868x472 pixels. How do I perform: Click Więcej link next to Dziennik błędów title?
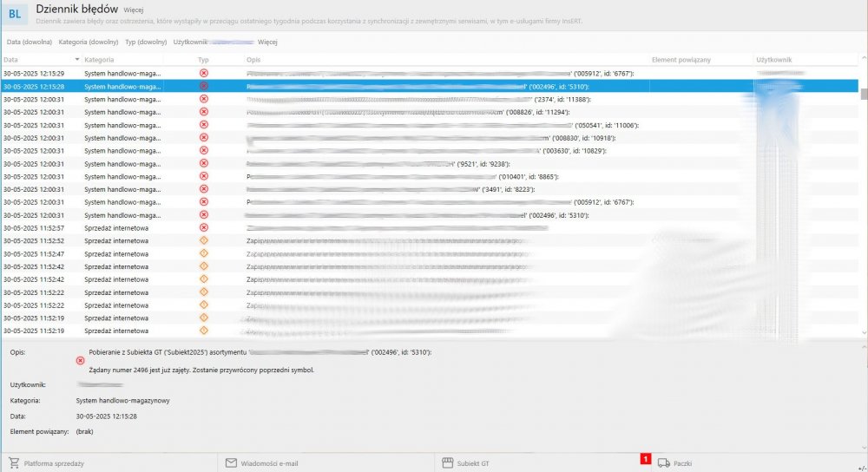134,10
